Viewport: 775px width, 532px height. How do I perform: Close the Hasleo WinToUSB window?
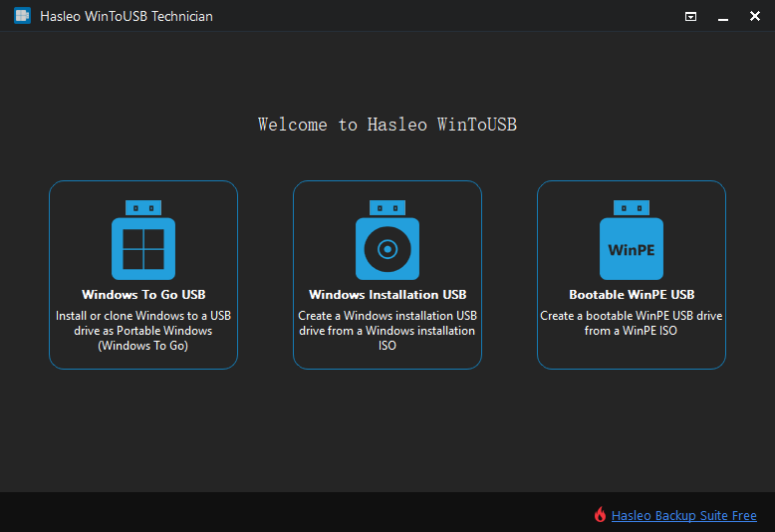coord(754,16)
